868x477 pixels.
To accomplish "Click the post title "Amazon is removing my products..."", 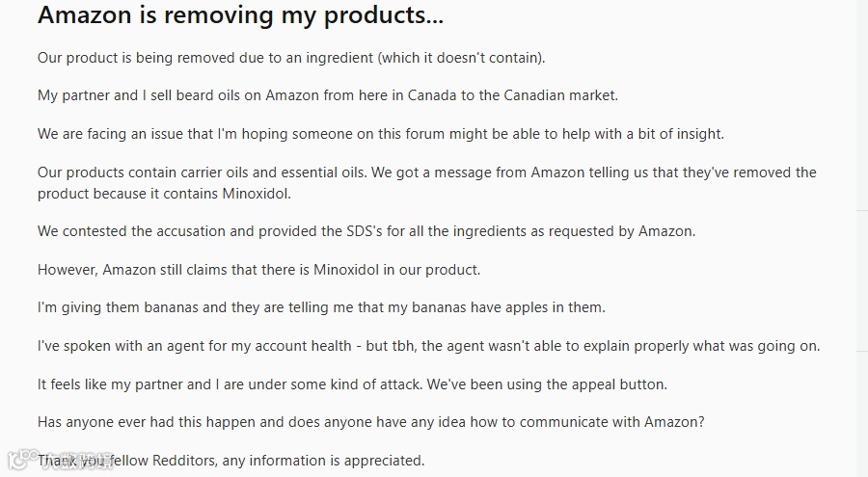I will tap(240, 16).
